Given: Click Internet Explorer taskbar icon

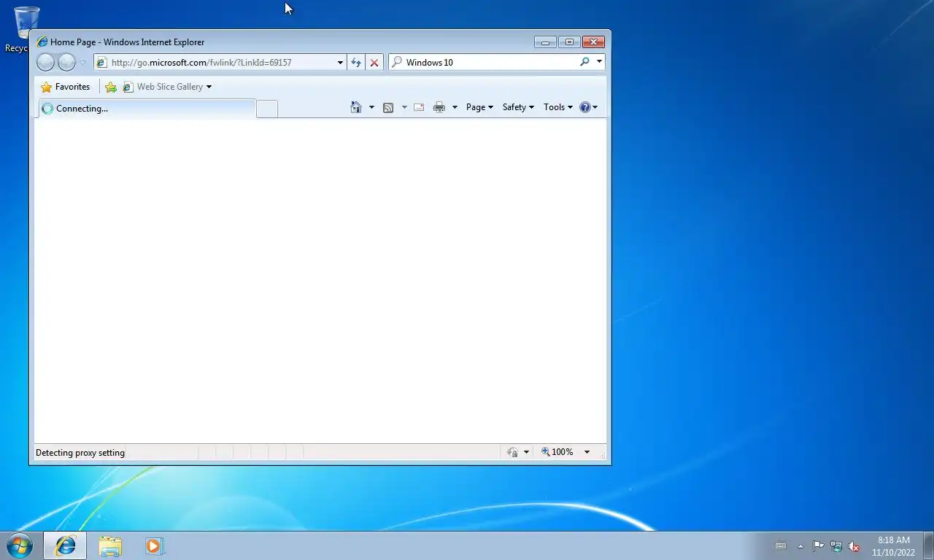Looking at the screenshot, I should pyautogui.click(x=65, y=545).
